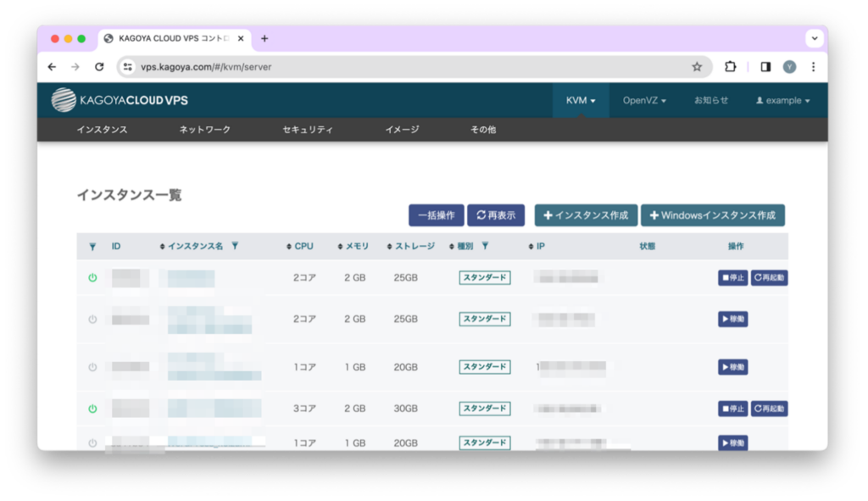This screenshot has width=868, height=501.
Task: Click the filter icon beside インスタンス名 header
Action: coord(235,246)
